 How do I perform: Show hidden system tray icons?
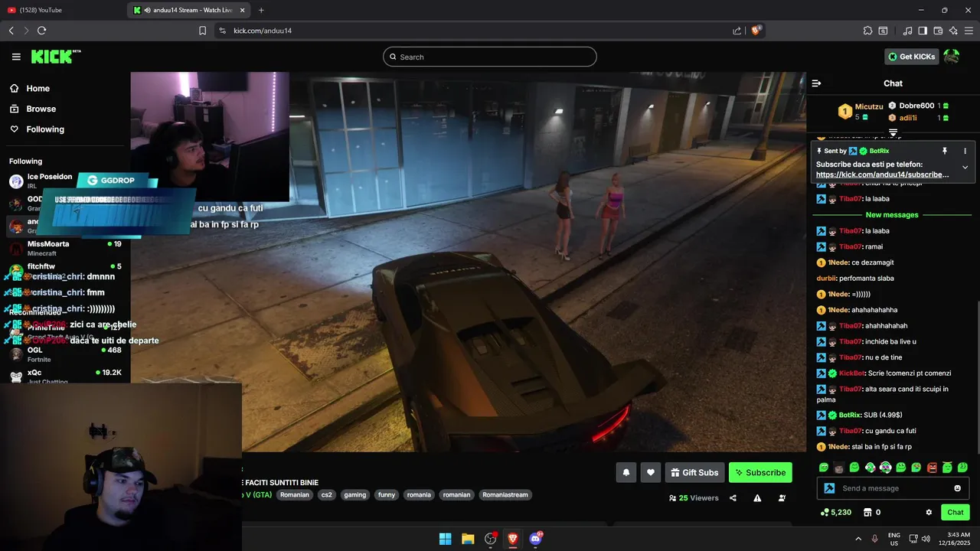click(857, 539)
